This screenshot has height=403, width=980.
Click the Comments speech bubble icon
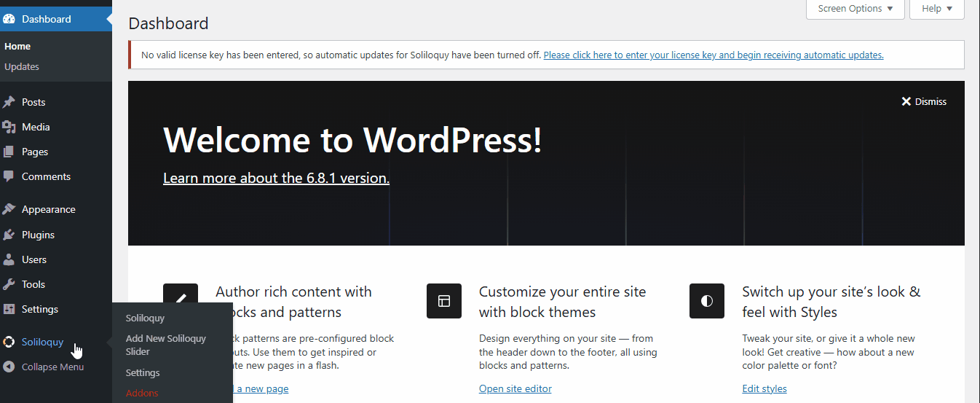pyautogui.click(x=9, y=176)
